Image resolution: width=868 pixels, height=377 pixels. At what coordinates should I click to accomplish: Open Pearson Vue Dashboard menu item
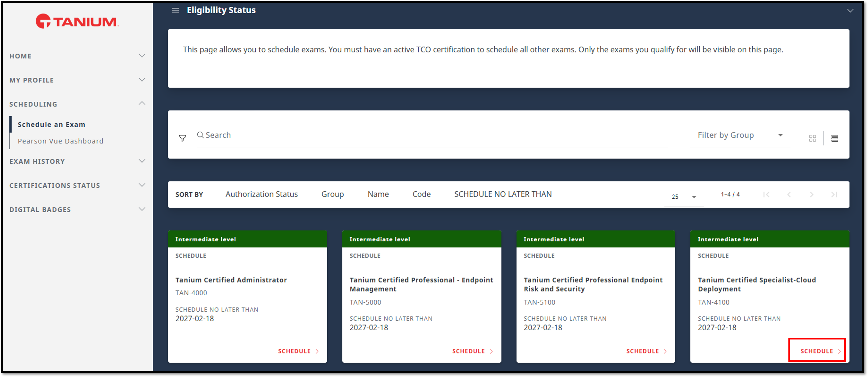(60, 141)
